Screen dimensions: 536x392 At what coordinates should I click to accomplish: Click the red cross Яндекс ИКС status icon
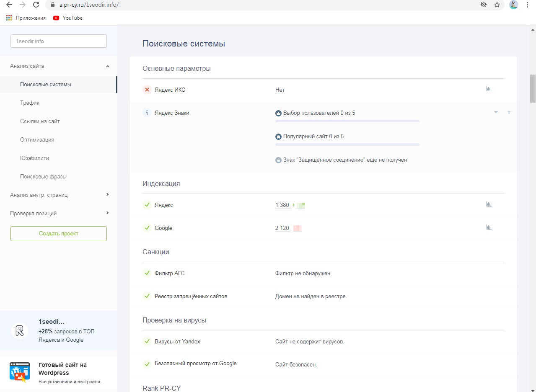point(147,90)
